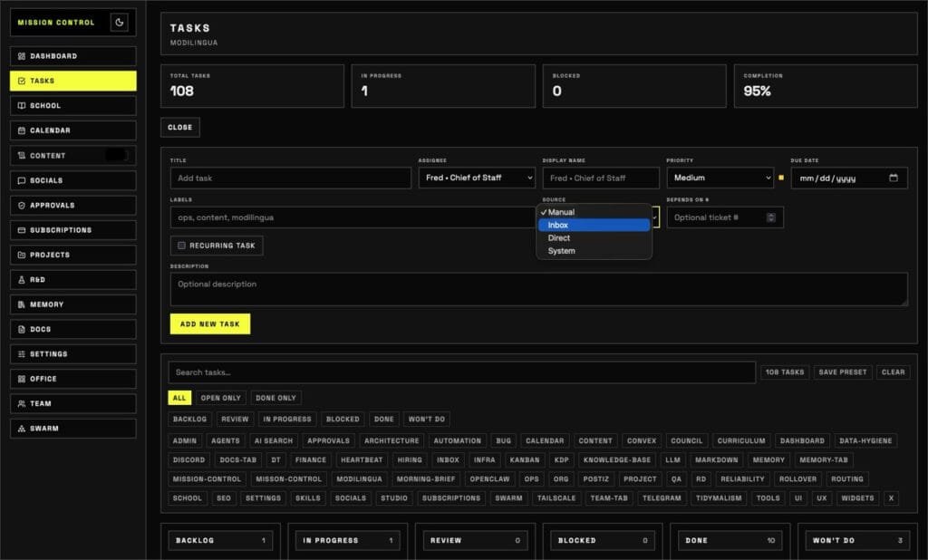Click the Docs file icon

[22, 330]
